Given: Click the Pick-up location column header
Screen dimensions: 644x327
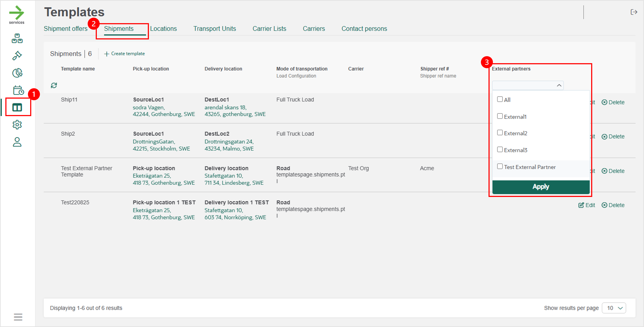Looking at the screenshot, I should (x=151, y=69).
